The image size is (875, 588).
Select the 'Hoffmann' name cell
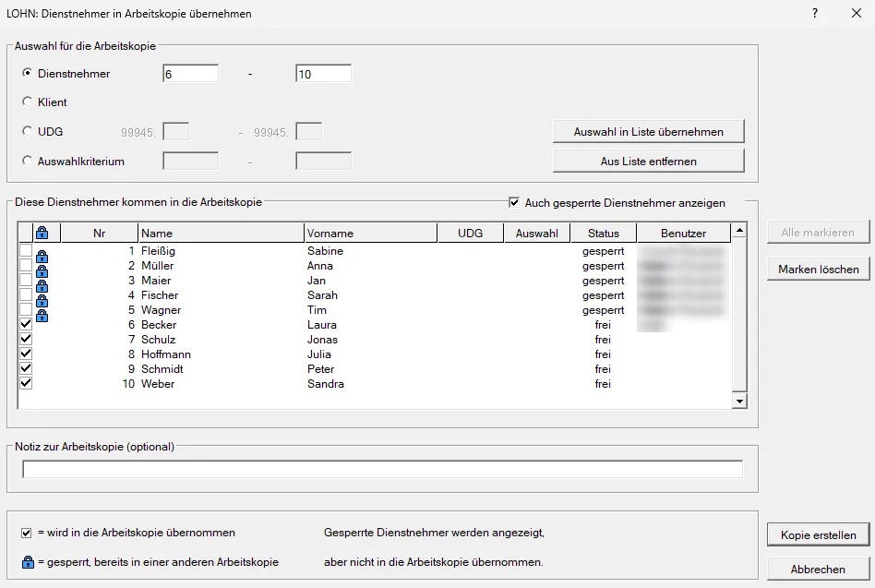coord(166,354)
